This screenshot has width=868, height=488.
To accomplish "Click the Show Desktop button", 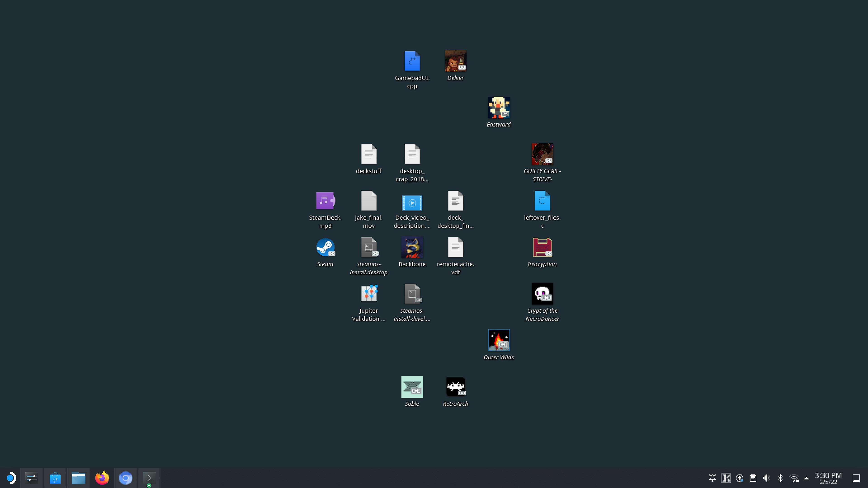I will point(856,478).
